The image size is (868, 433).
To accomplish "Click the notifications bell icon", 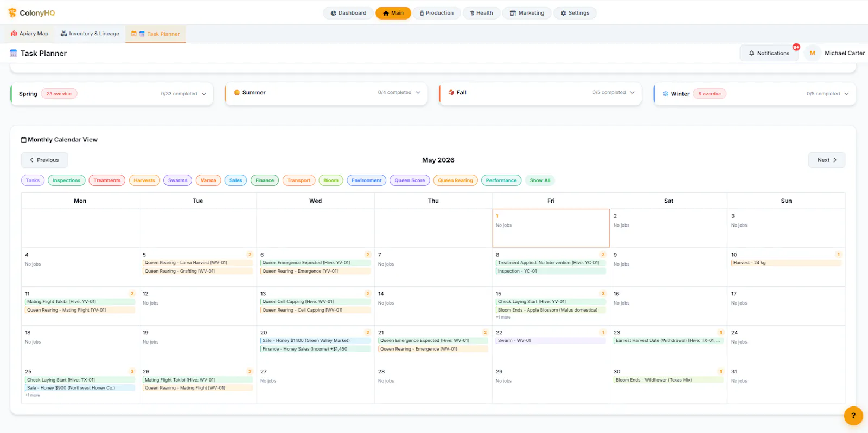I will click(x=751, y=53).
